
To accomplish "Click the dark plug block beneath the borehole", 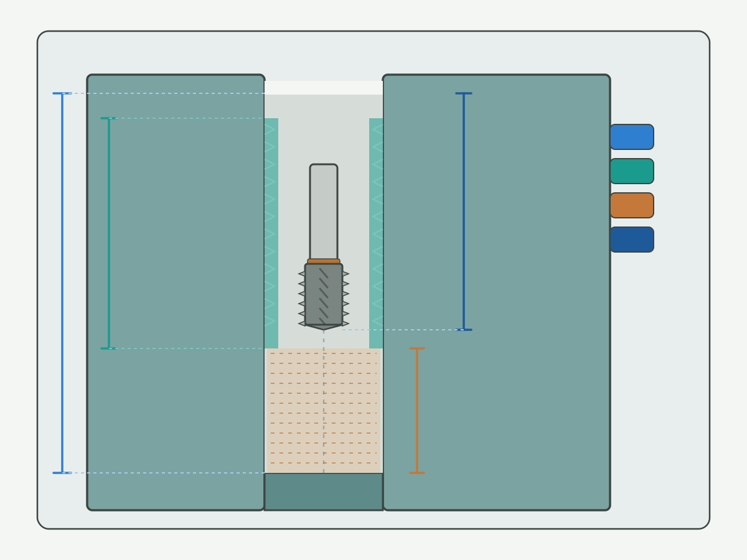I will (x=324, y=492).
